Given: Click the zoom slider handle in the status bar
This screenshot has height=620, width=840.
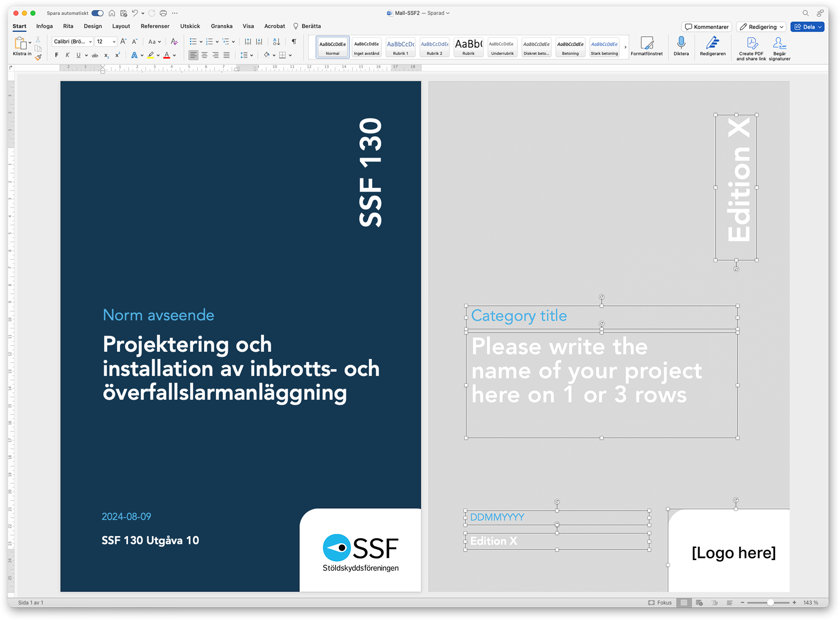Looking at the screenshot, I should pyautogui.click(x=770, y=603).
